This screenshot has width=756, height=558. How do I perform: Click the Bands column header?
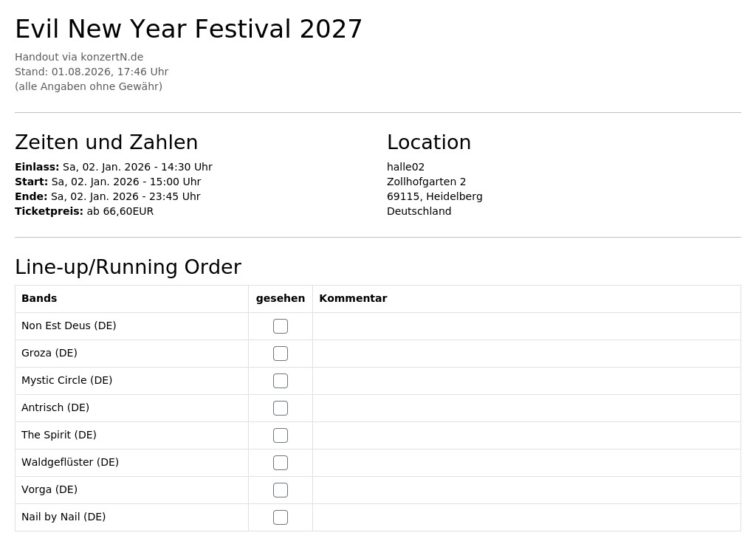tap(39, 298)
